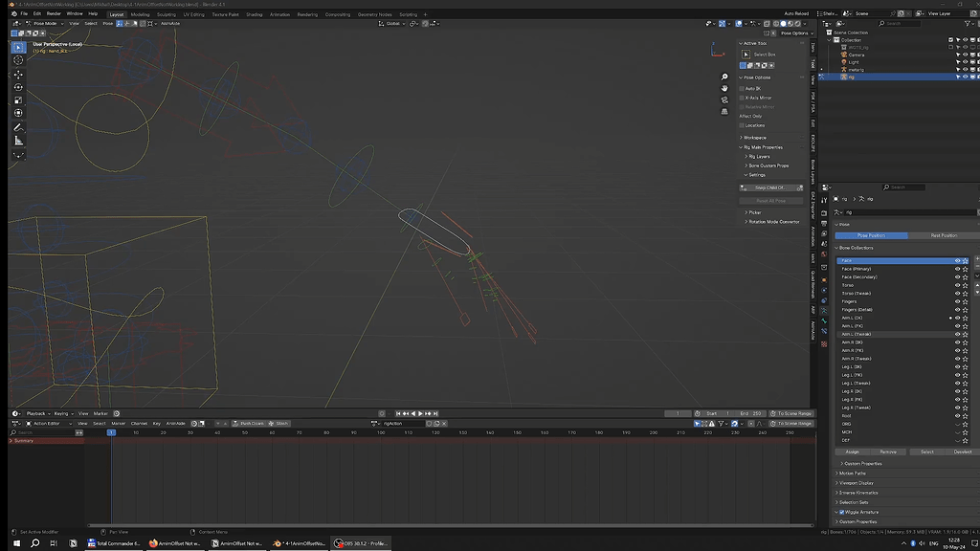
Task: Hide the Torso bone collection
Action: click(x=957, y=285)
